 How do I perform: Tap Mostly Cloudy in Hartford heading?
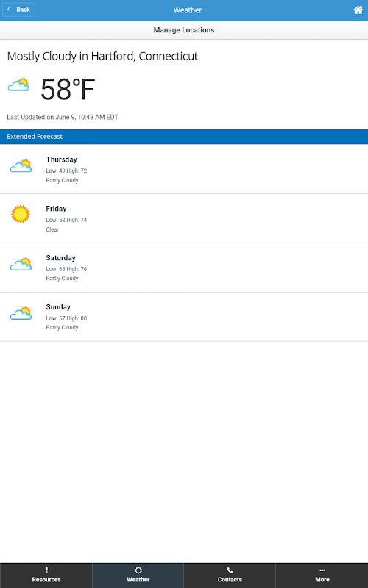click(x=102, y=57)
